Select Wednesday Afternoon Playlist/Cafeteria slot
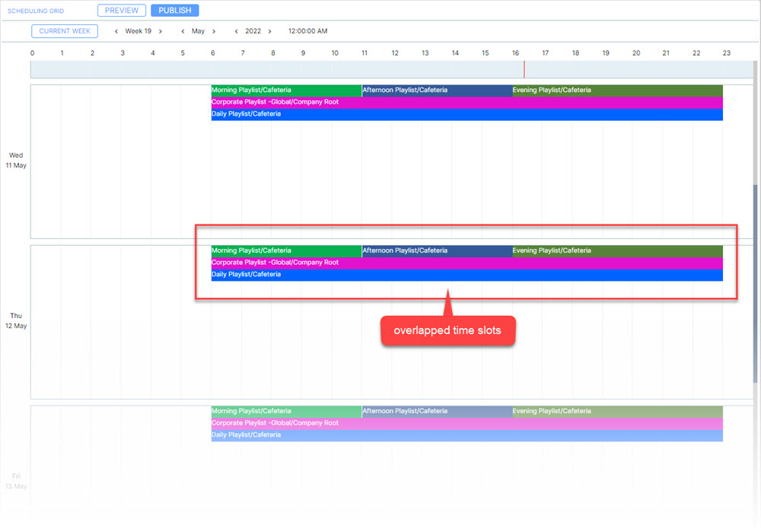Screen dimensions: 761x532 (437, 91)
